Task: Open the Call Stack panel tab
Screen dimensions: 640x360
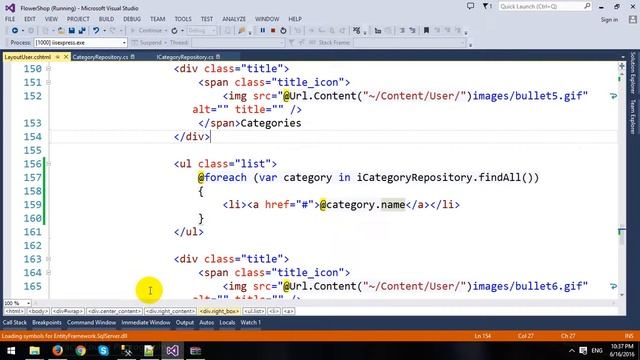Action: [15, 322]
